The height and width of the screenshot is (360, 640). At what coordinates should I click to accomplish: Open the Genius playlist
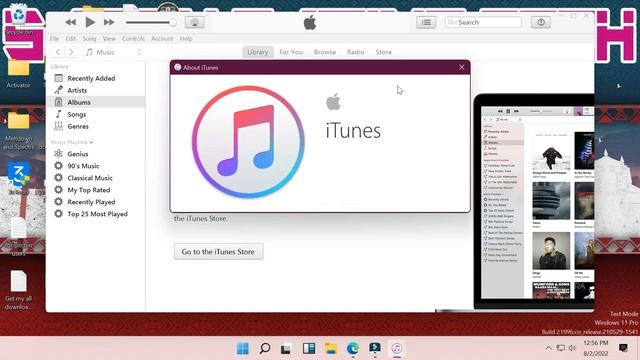[x=96, y=154]
